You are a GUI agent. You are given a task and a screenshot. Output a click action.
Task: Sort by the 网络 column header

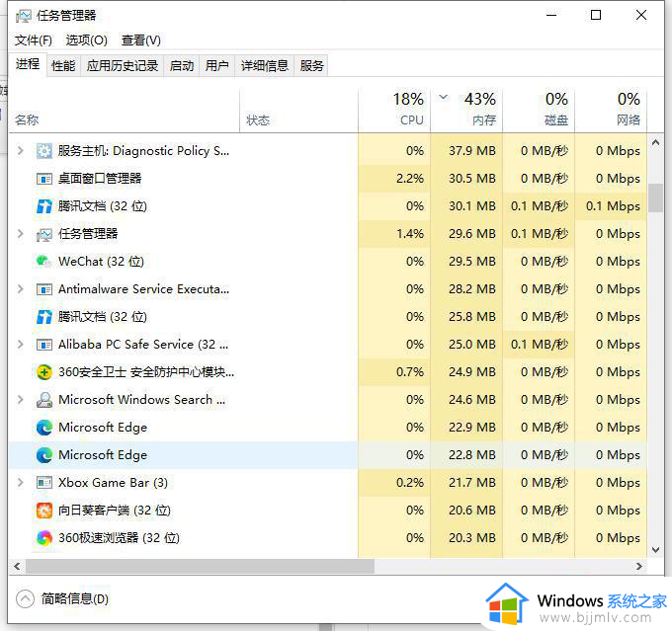point(611,110)
